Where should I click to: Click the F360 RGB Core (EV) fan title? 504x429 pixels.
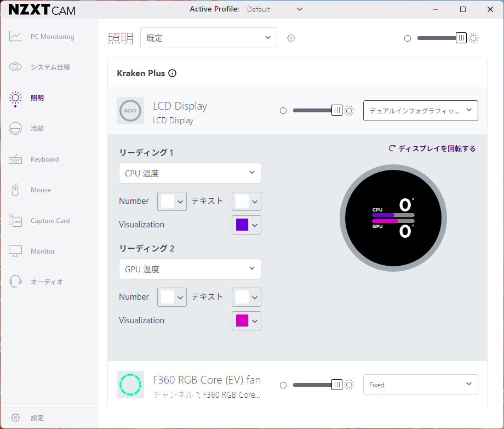click(207, 380)
